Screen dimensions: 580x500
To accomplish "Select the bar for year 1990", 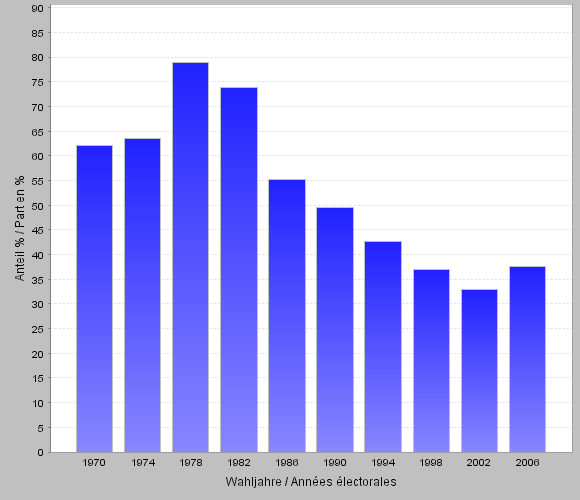I will pos(335,330).
